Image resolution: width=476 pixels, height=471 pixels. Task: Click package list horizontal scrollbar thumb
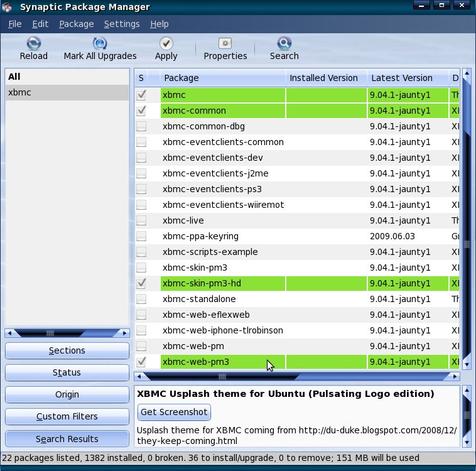pyautogui.click(x=222, y=377)
